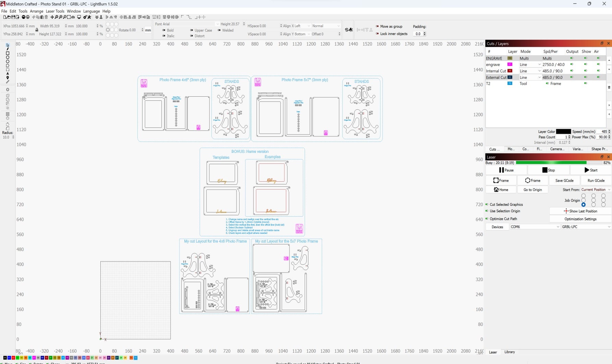Toggle Cut Selected Graphics option
This screenshot has height=364, width=612.
click(x=487, y=204)
